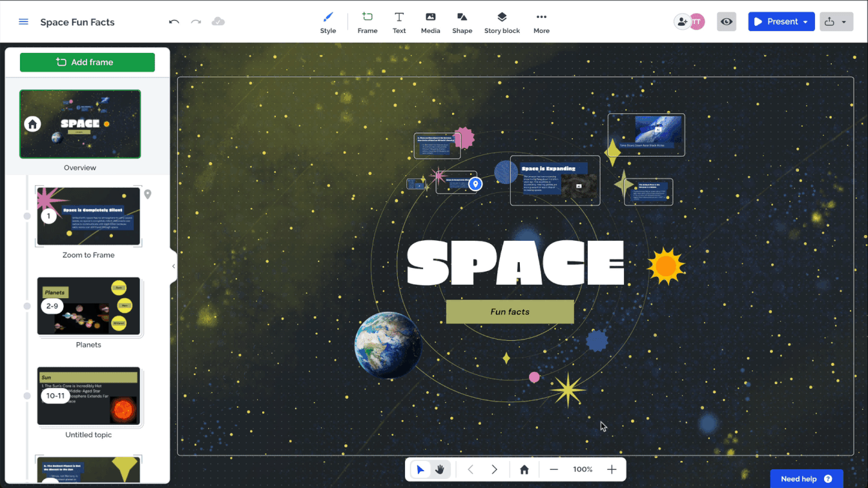Viewport: 868px width, 488px height.
Task: Invite collaborators with add-person icon
Action: pos(682,22)
